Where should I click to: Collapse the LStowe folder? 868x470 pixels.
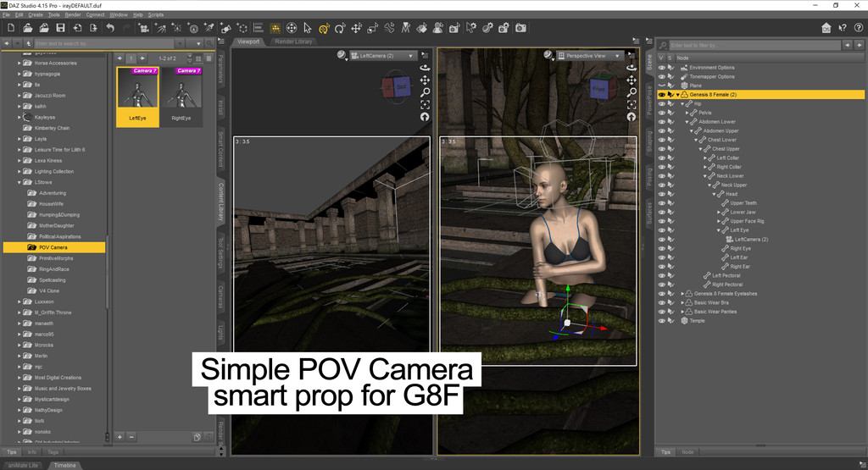[19, 182]
